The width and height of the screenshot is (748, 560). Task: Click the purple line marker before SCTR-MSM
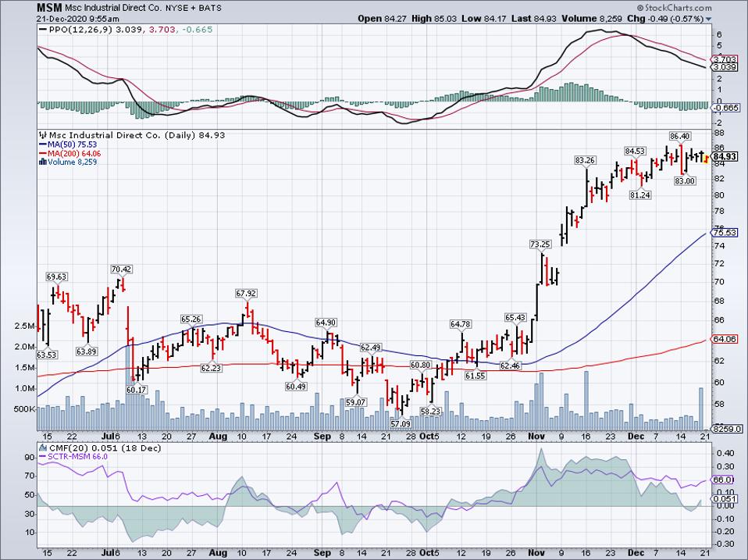pos(42,457)
